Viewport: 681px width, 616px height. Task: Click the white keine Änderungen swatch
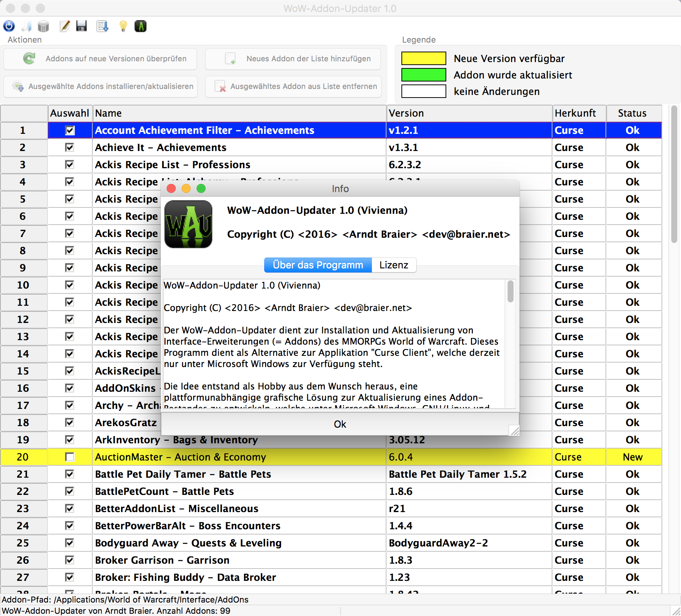(x=424, y=91)
